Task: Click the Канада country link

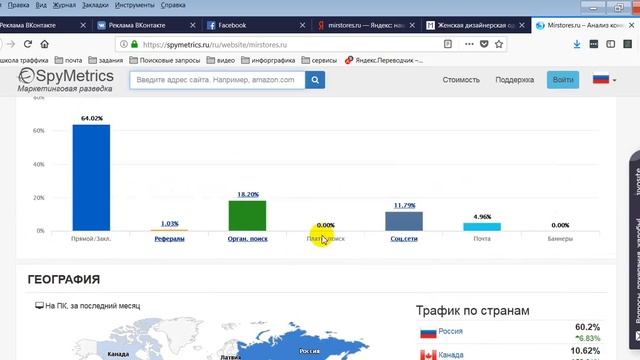Action: coord(451,355)
